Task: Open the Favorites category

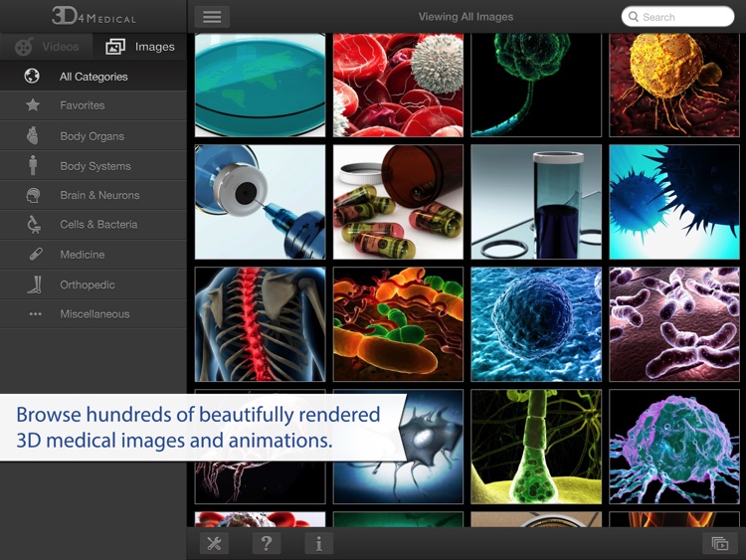Action: 93,105
